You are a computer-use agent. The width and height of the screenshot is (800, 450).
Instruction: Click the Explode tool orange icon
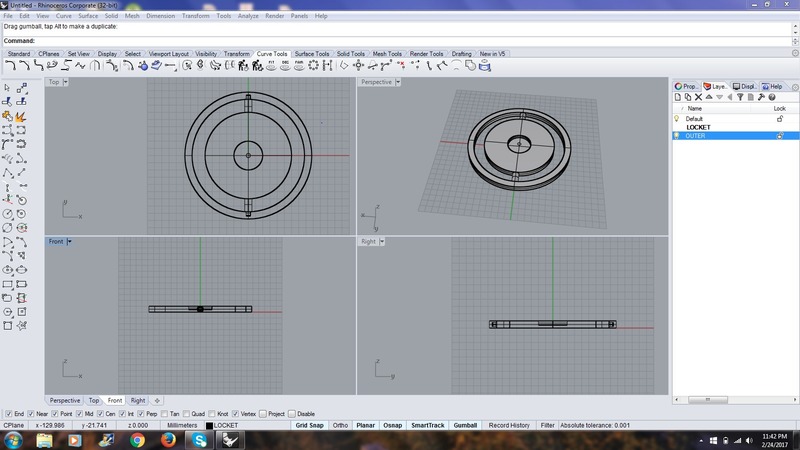tap(21, 117)
